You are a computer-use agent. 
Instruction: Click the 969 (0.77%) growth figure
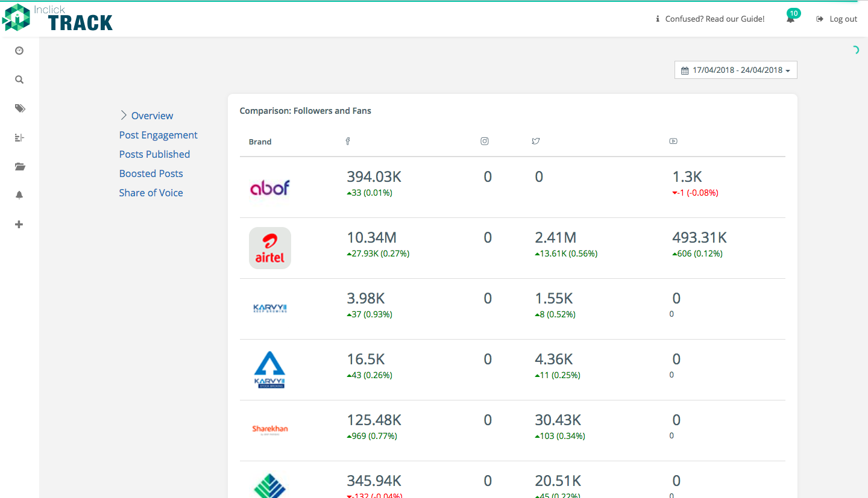point(373,436)
